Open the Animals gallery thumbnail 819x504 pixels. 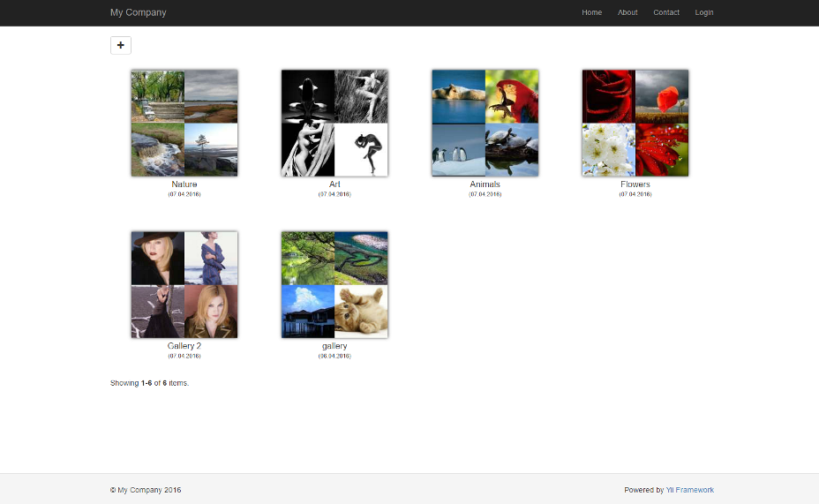485,123
